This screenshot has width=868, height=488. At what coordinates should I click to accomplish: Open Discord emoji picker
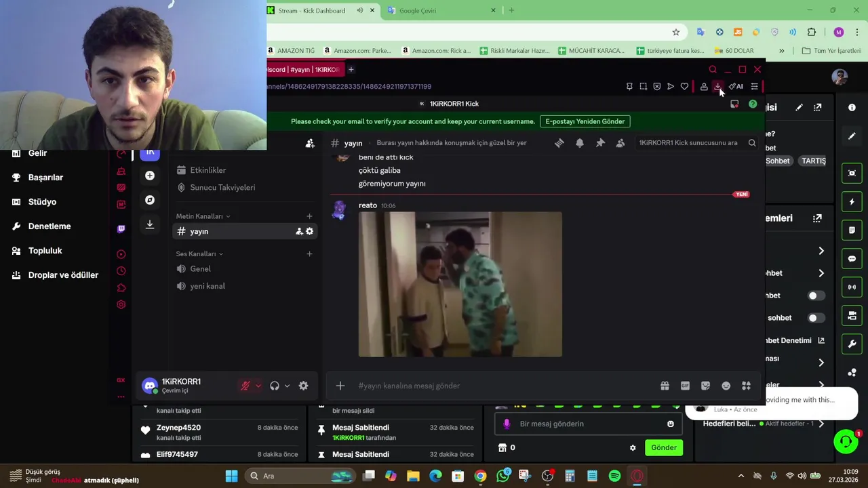[x=726, y=386]
